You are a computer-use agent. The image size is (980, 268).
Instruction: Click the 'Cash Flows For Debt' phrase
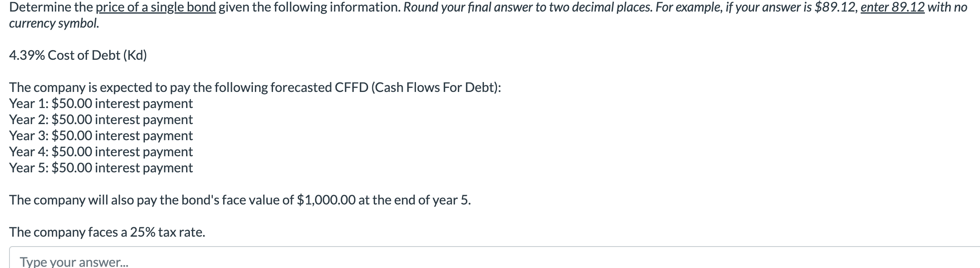tap(436, 87)
